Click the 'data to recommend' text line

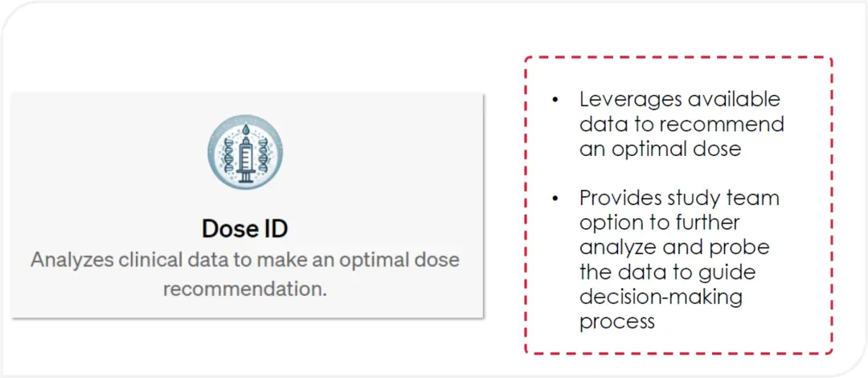click(x=682, y=124)
